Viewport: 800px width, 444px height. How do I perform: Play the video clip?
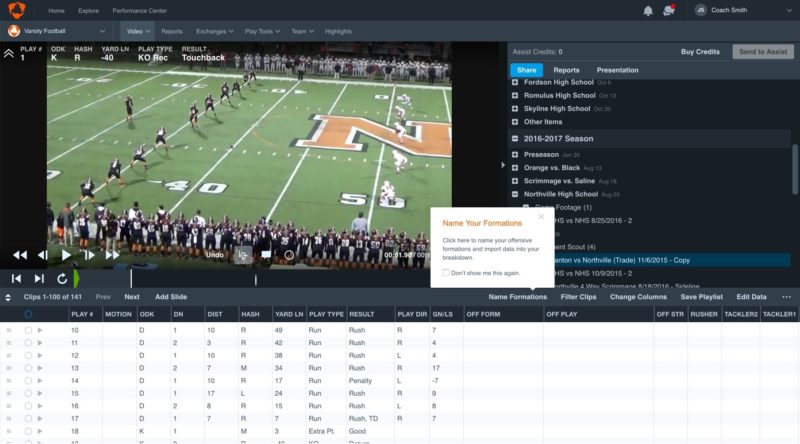[x=66, y=255]
